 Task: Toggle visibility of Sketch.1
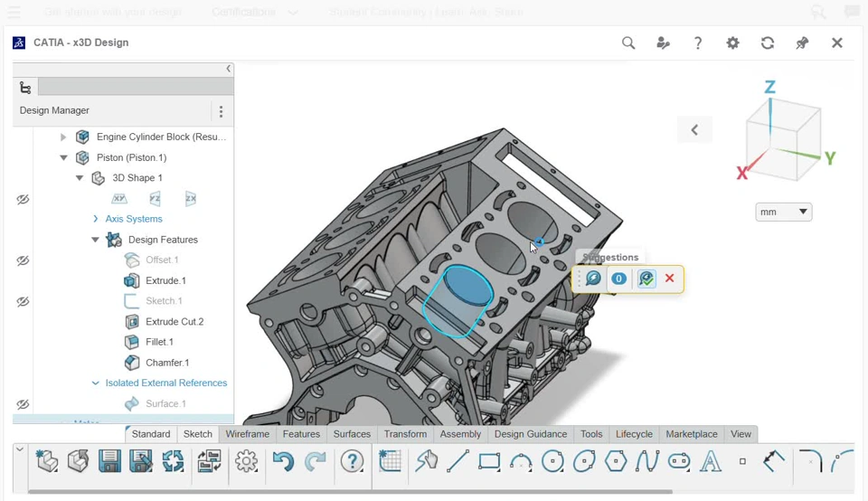[23, 301]
